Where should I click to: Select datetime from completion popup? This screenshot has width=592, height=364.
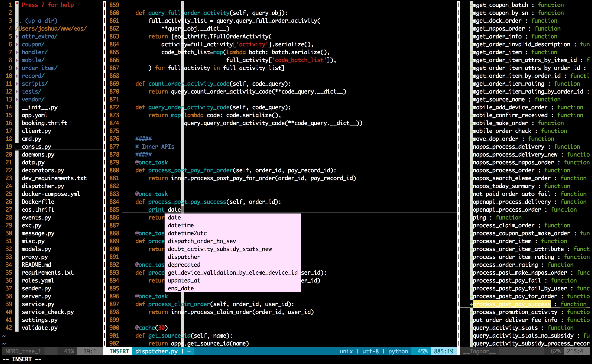point(181,226)
